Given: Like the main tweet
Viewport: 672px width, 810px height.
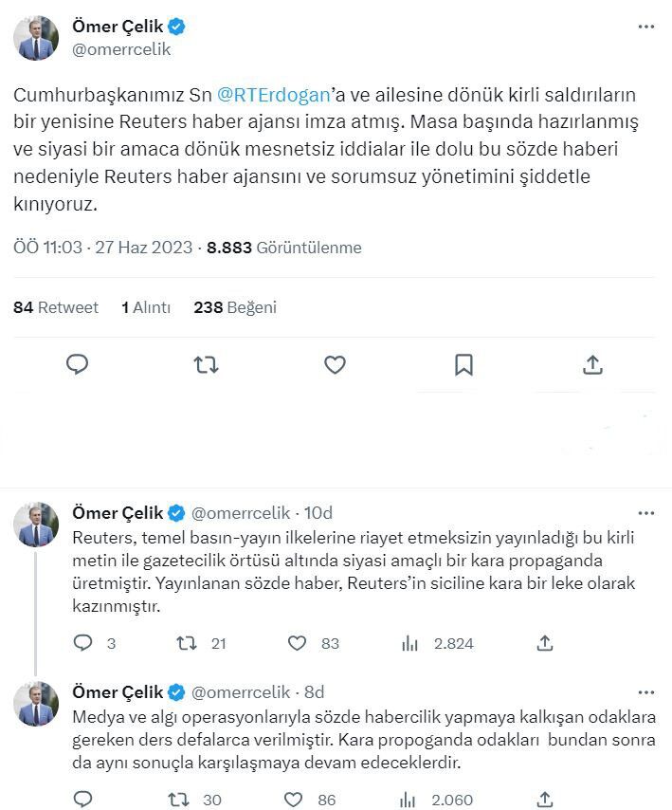Looking at the screenshot, I should pyautogui.click(x=335, y=364).
